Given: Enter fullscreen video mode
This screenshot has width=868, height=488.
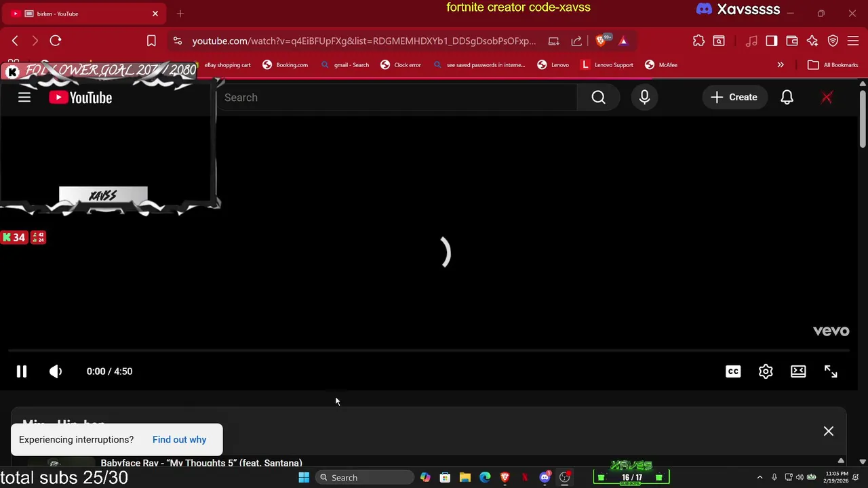Looking at the screenshot, I should [831, 371].
